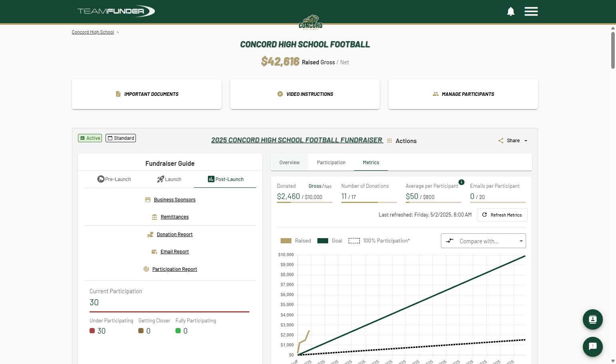Click the Fully Participating green swatch
Viewport: 616px width, 364px height.
(x=178, y=331)
